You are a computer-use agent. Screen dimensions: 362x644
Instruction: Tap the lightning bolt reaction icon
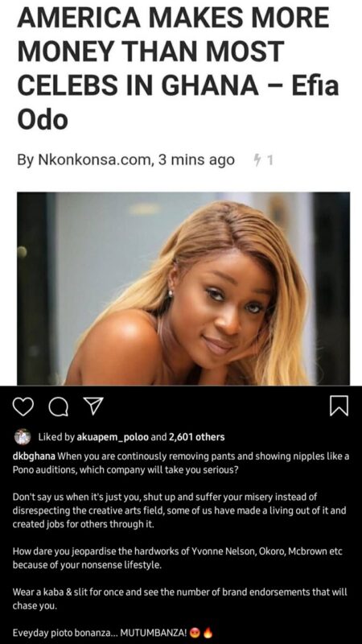[x=257, y=159]
